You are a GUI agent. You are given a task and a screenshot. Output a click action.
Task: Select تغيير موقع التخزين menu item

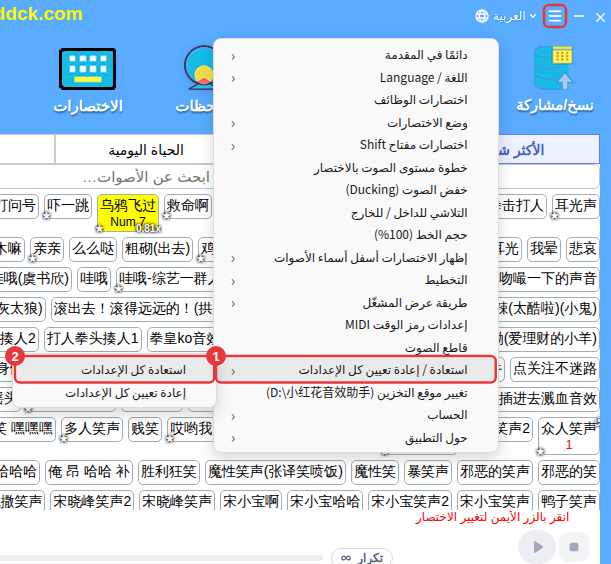[356, 393]
